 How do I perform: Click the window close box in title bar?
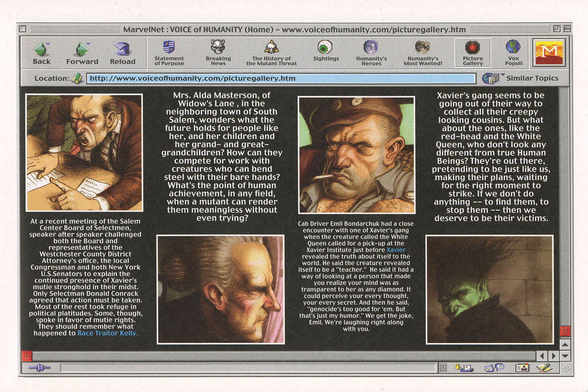(23, 29)
